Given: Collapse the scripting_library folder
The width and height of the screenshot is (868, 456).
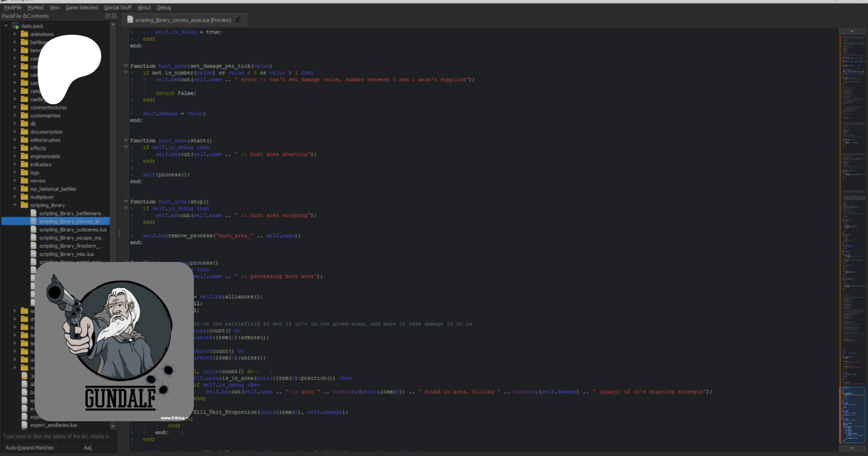Looking at the screenshot, I should click(15, 205).
